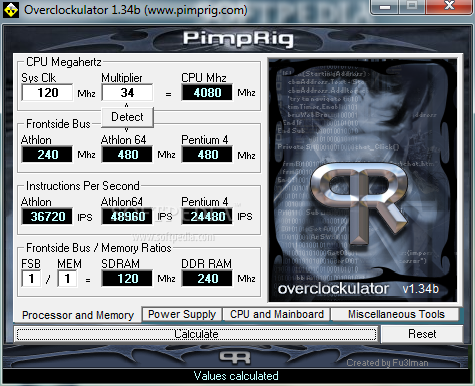The image size is (475, 386).
Task: Click the Frontside Bus / Memory Ratios label
Action: click(99, 248)
